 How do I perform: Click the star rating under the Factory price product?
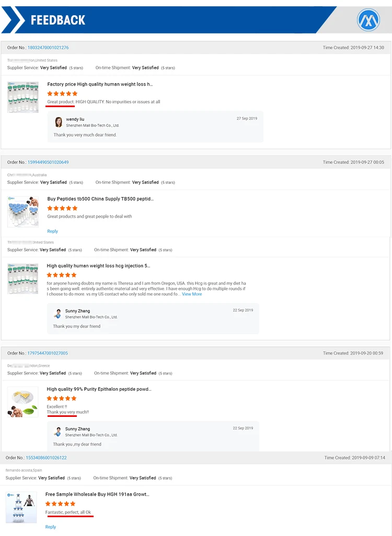62,94
